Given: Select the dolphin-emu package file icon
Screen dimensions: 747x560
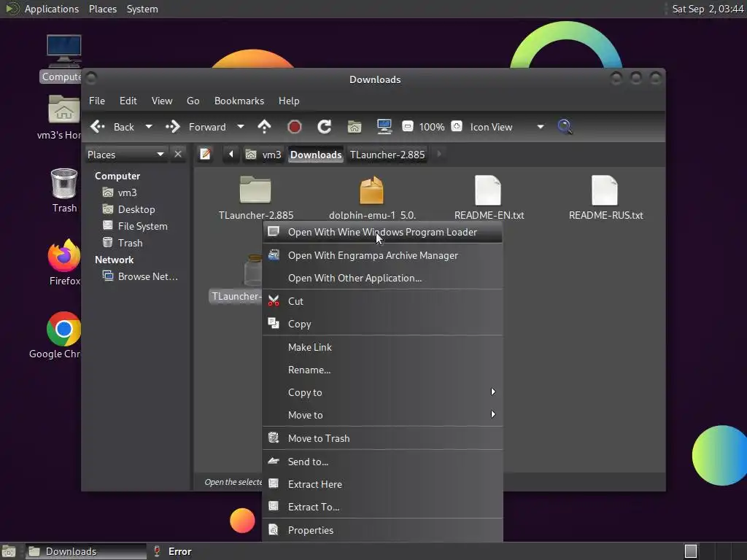Looking at the screenshot, I should pyautogui.click(x=371, y=190).
